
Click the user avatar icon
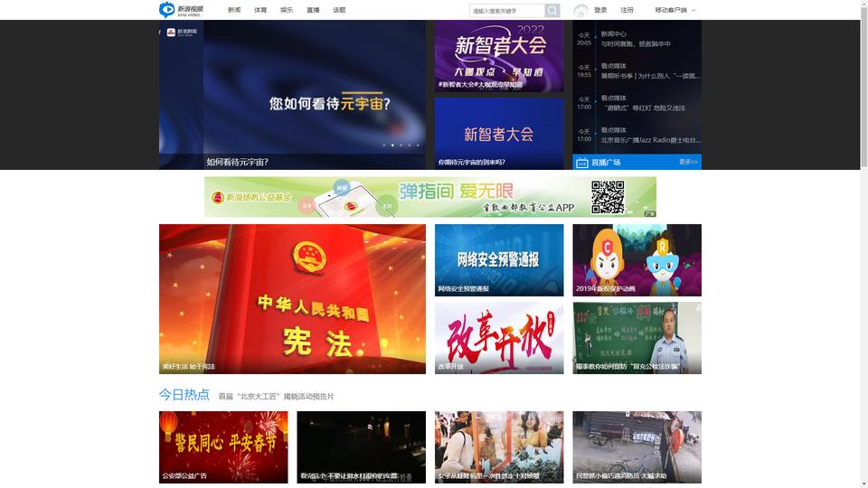[x=580, y=10]
